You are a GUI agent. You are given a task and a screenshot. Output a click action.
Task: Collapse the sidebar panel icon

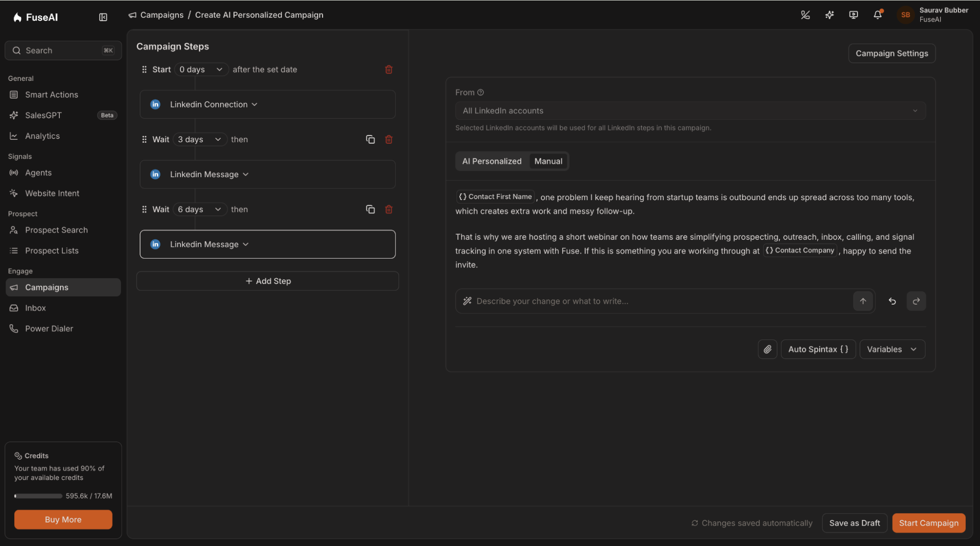click(103, 17)
